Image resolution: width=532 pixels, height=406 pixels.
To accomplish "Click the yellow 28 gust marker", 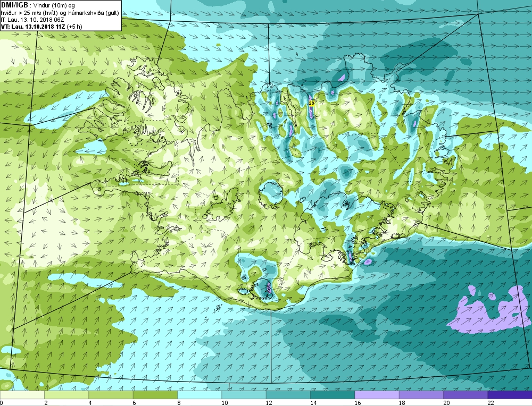I will (x=311, y=103).
